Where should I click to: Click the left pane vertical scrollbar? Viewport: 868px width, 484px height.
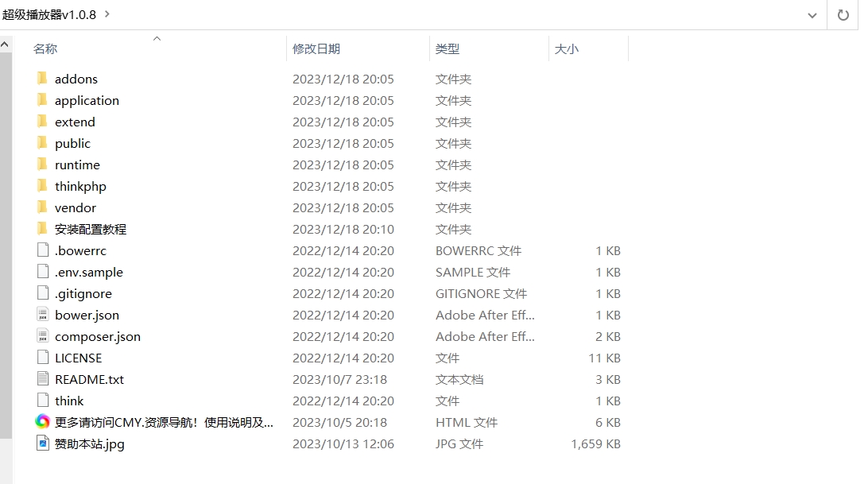click(x=6, y=238)
